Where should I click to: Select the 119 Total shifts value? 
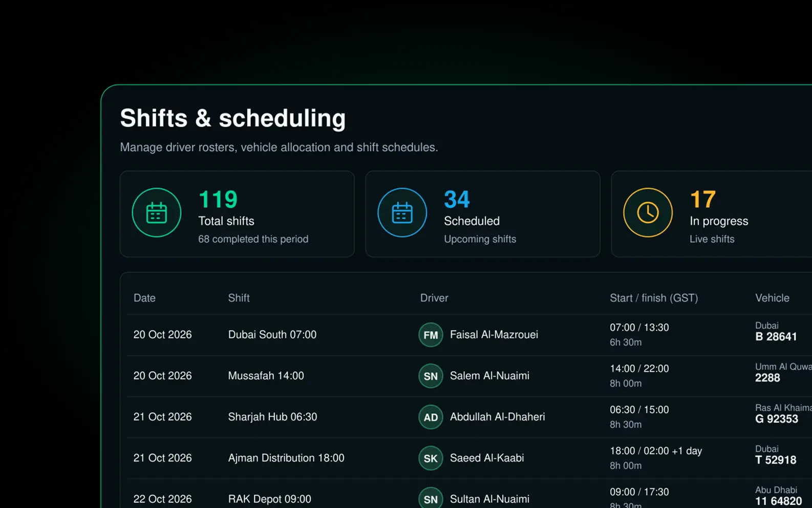[218, 199]
